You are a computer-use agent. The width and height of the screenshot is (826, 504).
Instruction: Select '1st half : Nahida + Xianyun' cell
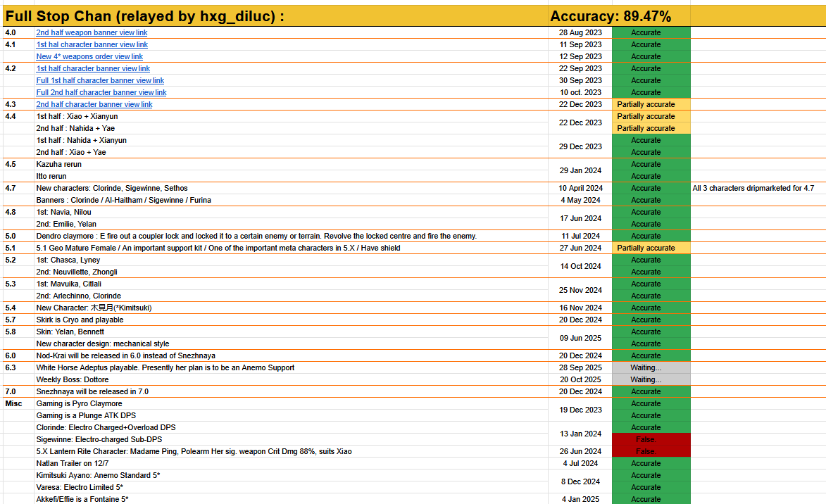point(291,141)
